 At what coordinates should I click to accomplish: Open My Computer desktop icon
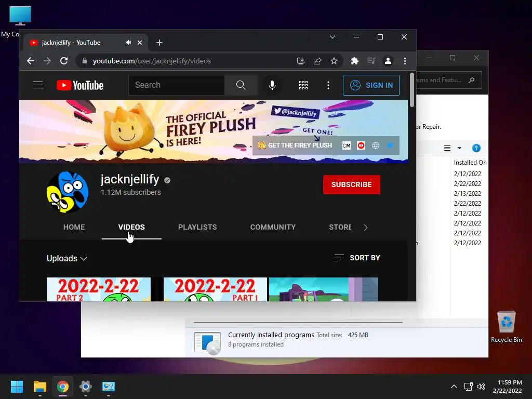coord(20,16)
